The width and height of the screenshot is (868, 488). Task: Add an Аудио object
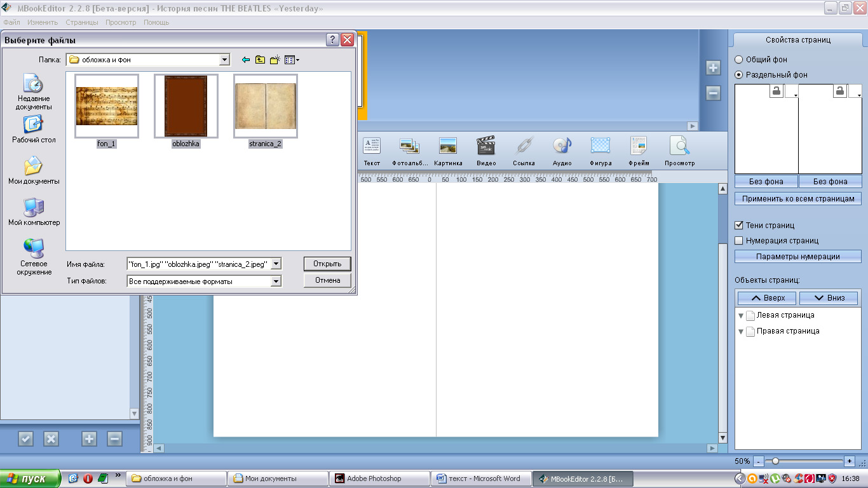pyautogui.click(x=562, y=147)
